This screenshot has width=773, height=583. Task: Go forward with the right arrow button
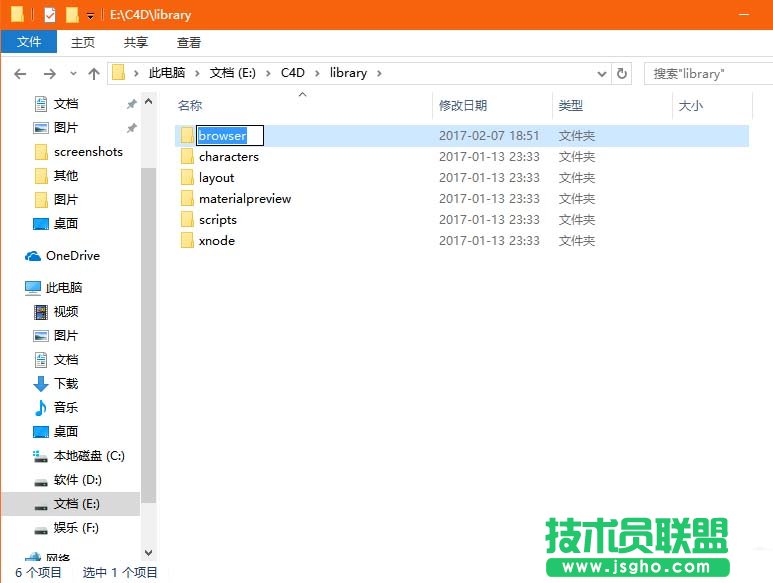[49, 74]
